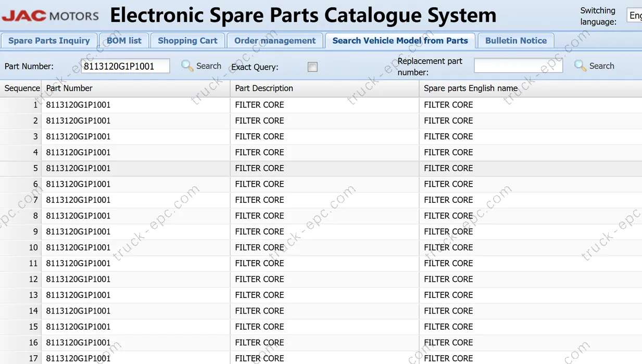Sort by the Part Description column header
The image size is (642, 364).
(324, 88)
